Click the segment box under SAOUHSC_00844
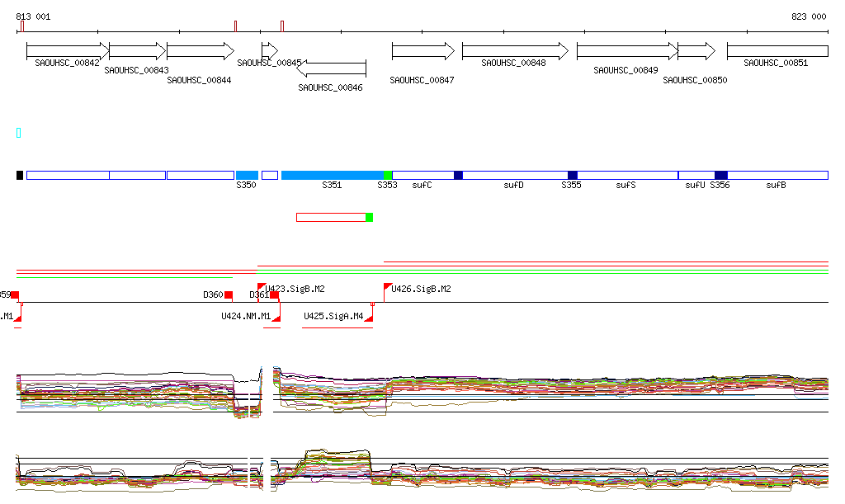Image resolution: width=845 pixels, height=504 pixels. tap(201, 175)
